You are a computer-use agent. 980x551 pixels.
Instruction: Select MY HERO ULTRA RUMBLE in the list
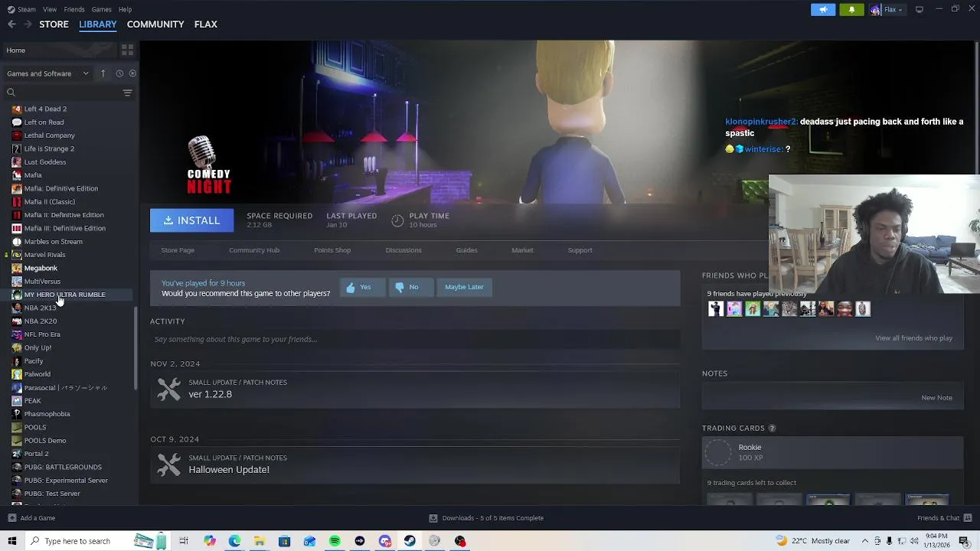64,295
